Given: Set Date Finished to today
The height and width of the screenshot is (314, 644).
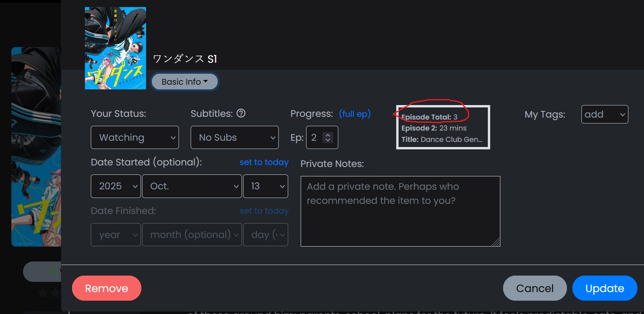Looking at the screenshot, I should (x=264, y=211).
